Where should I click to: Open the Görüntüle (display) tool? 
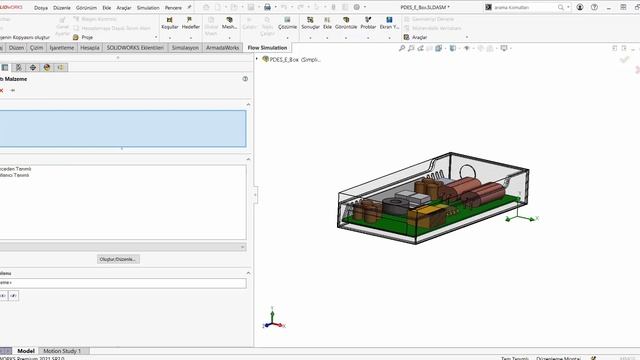pos(346,23)
